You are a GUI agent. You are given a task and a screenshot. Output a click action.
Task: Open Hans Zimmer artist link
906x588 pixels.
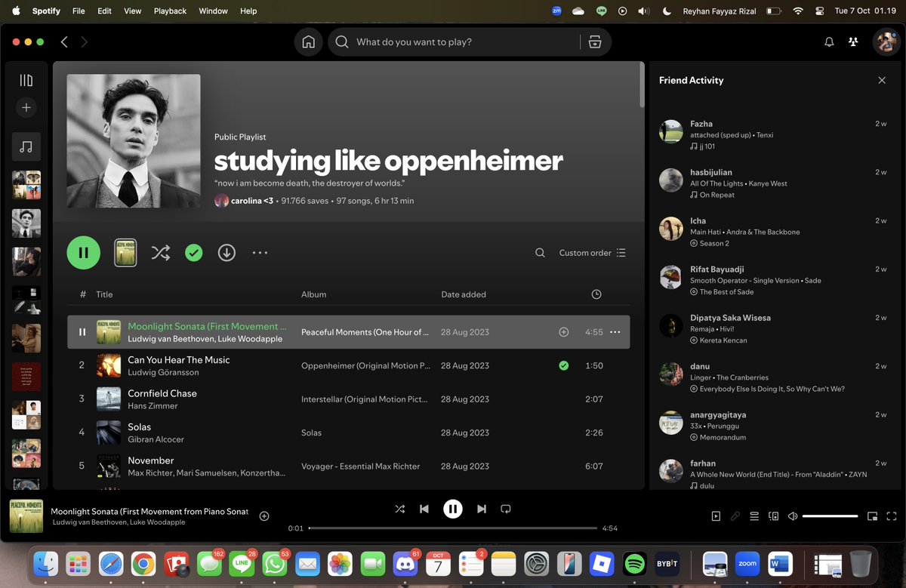153,406
